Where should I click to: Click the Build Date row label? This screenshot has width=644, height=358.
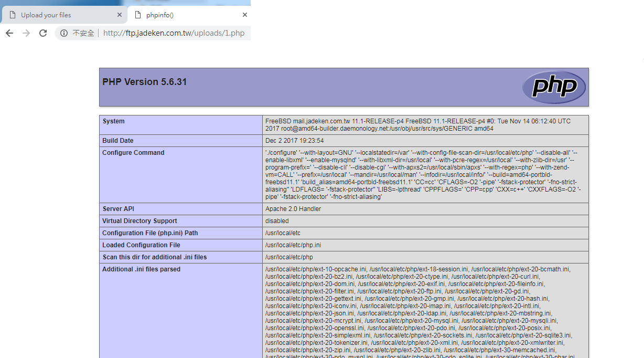coord(118,141)
